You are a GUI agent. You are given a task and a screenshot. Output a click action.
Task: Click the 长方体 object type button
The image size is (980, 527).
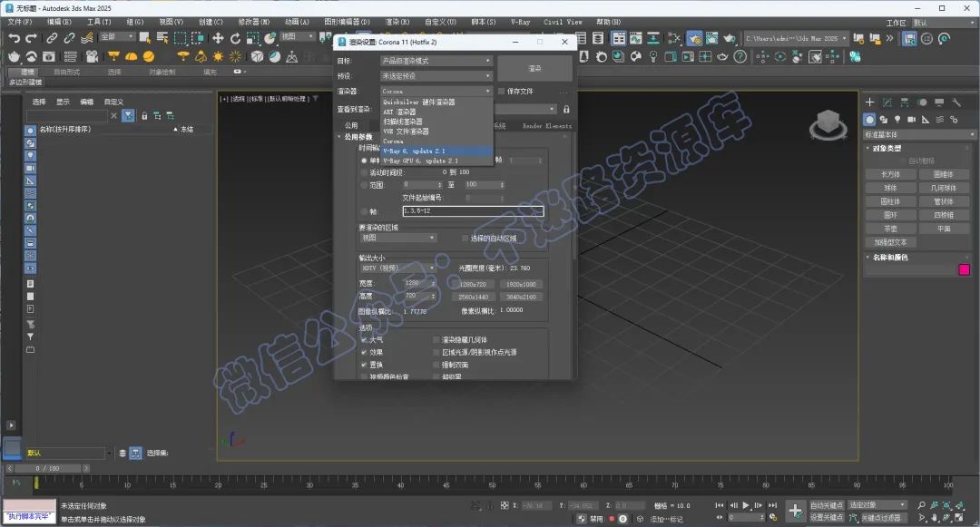[x=890, y=174]
